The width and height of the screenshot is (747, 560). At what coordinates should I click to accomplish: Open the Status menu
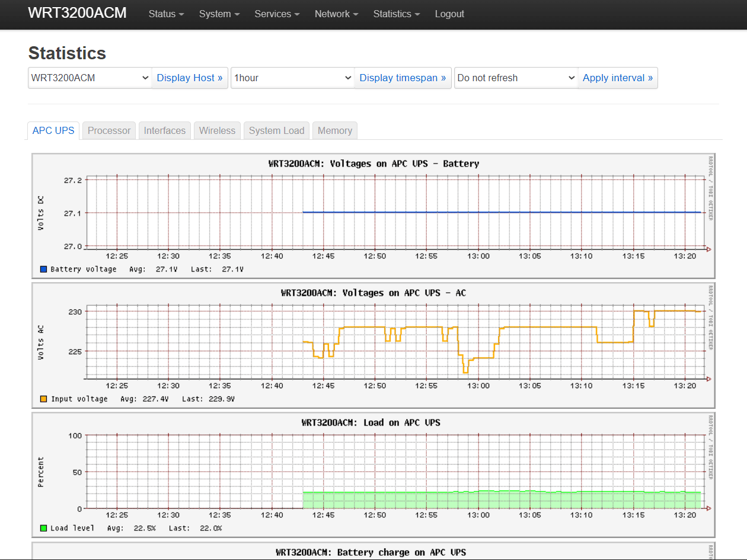166,14
